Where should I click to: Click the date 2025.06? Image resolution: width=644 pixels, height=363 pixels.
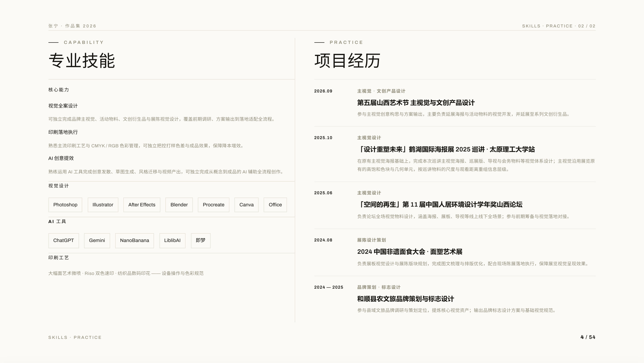(323, 193)
